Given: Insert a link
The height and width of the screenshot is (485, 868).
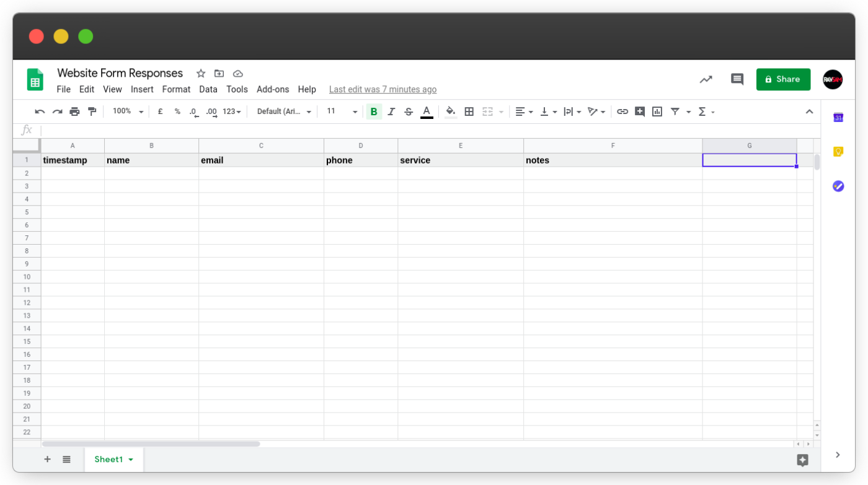Looking at the screenshot, I should [x=622, y=111].
